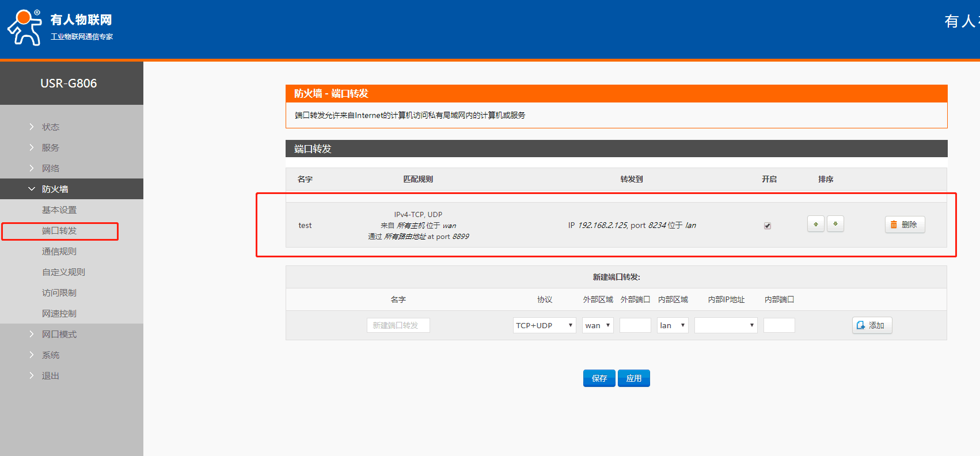Open the wan external zone dropdown
This screenshot has width=980, height=456.
[597, 325]
